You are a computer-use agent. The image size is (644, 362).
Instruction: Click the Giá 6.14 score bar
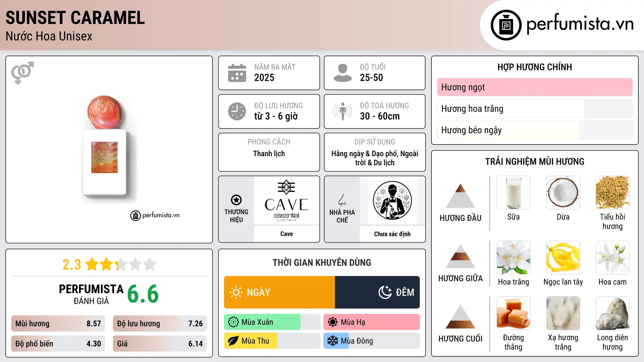point(160,343)
